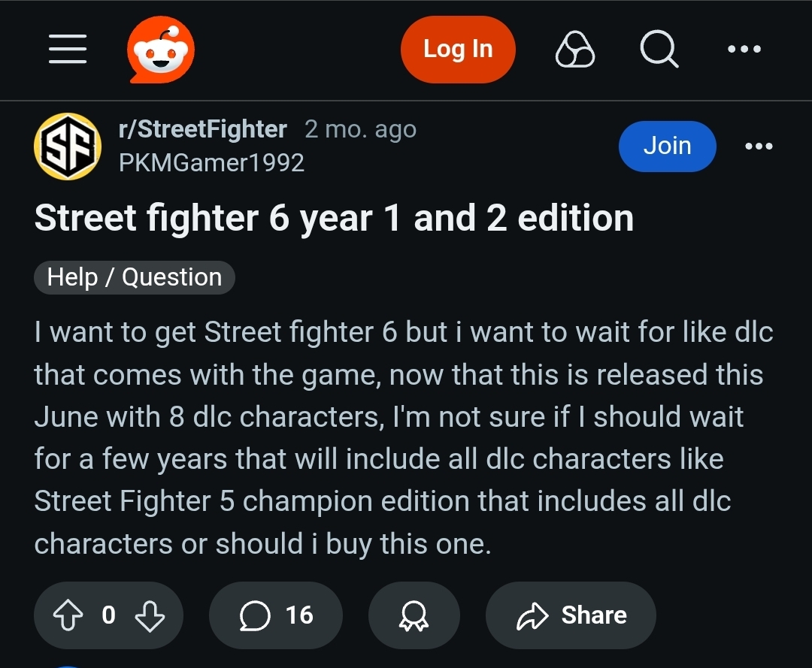Select the Help / Question flair tag
The image size is (812, 668).
coord(134,277)
